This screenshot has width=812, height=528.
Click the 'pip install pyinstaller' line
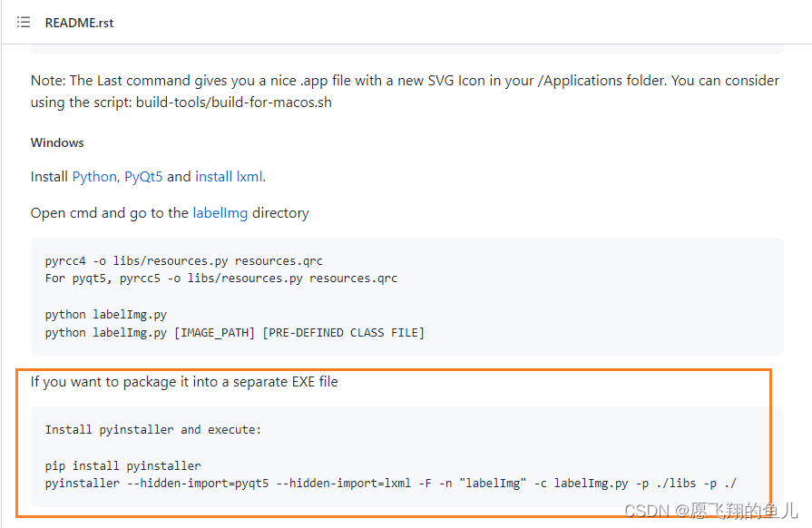click(122, 466)
